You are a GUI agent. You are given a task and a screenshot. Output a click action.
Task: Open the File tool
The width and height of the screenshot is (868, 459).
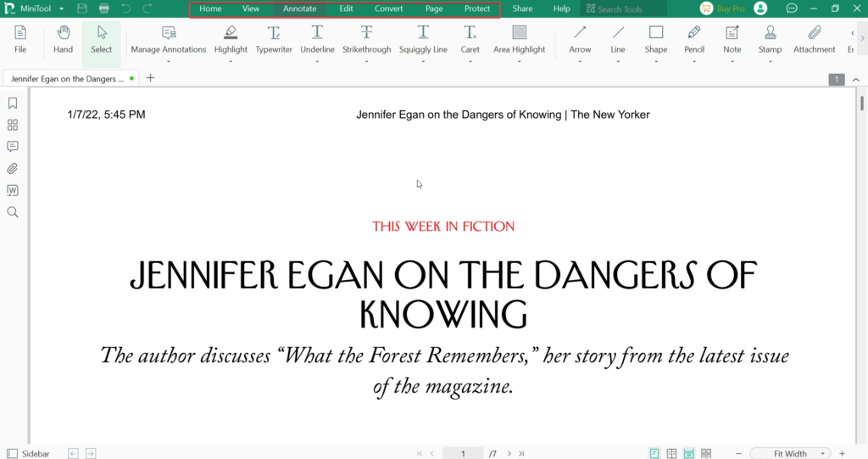coord(20,39)
